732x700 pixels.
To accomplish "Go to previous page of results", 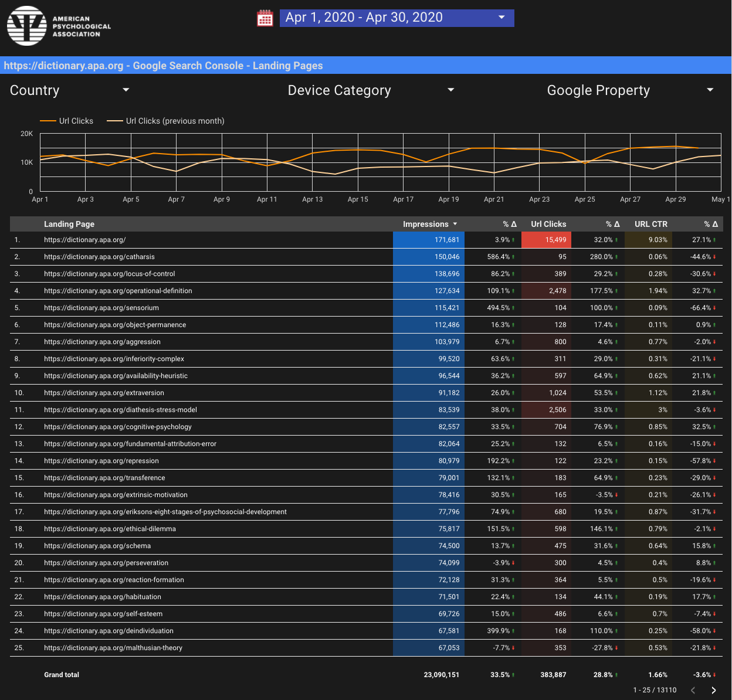I will click(x=693, y=690).
